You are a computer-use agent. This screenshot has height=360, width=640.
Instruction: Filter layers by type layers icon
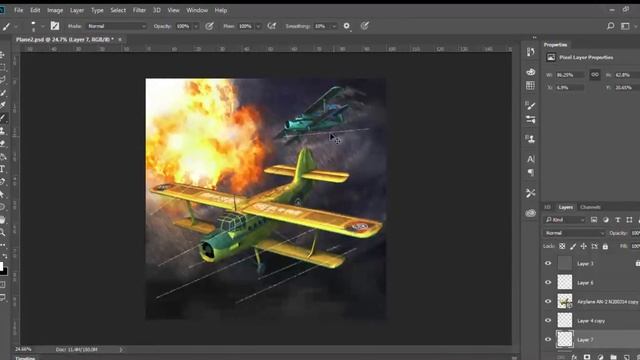click(618, 220)
